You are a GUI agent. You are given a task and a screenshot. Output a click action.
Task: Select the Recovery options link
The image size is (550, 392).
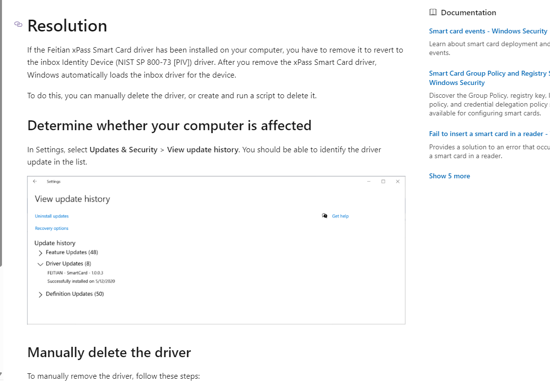click(x=52, y=228)
